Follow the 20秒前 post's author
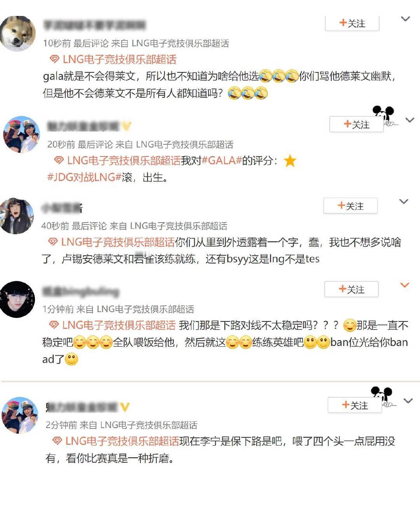 click(x=357, y=125)
